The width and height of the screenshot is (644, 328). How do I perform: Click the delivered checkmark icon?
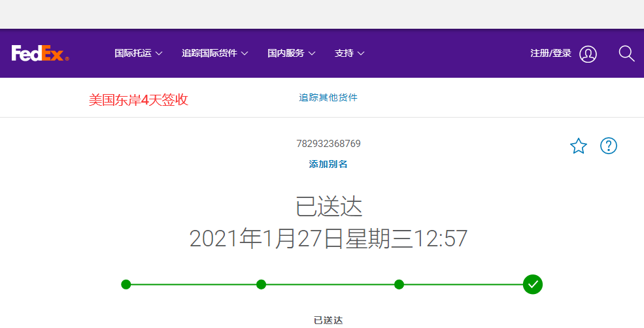point(533,284)
